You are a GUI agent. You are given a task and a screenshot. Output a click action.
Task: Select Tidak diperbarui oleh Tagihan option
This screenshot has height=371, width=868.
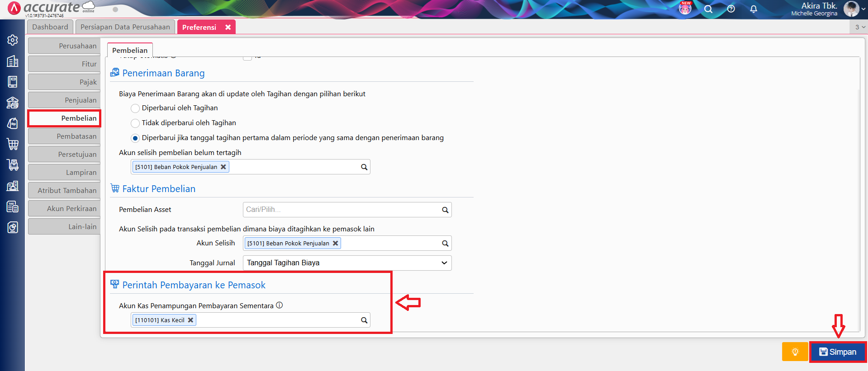click(135, 123)
